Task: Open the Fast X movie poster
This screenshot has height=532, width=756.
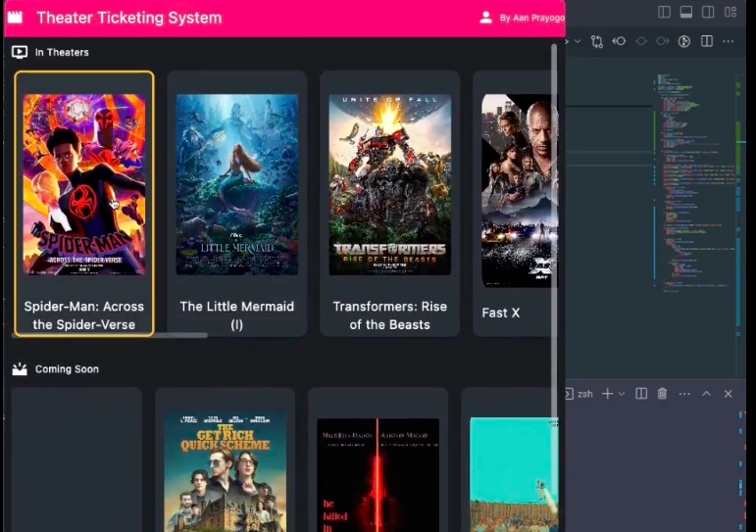Action: [520, 190]
